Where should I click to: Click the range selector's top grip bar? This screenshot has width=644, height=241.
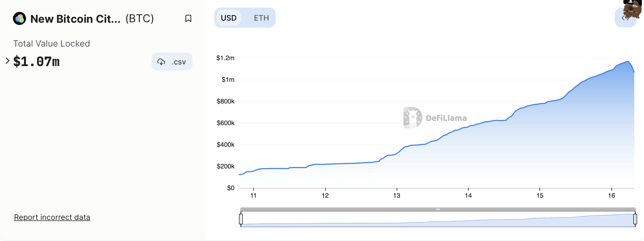click(438, 209)
